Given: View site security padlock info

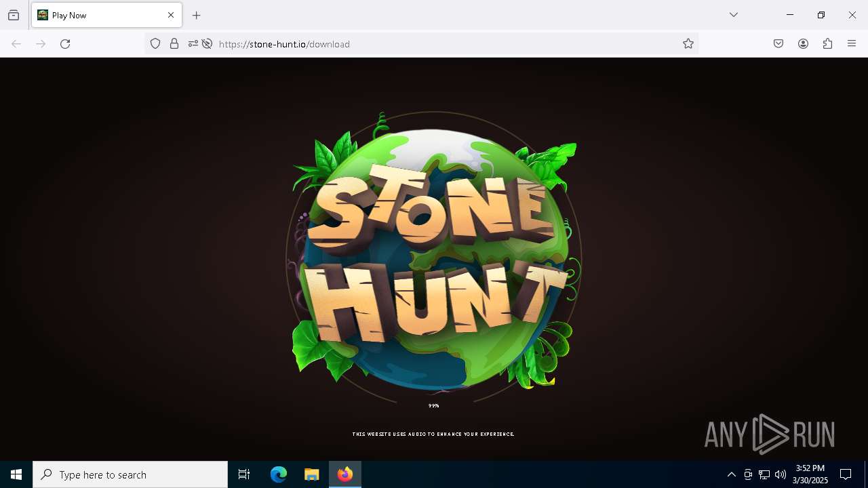Looking at the screenshot, I should point(174,44).
